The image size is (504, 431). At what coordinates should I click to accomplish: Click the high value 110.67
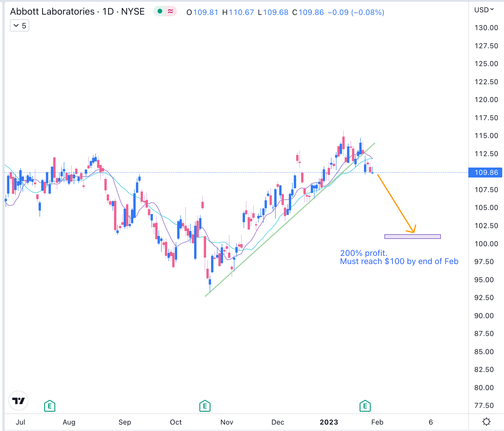pyautogui.click(x=241, y=12)
